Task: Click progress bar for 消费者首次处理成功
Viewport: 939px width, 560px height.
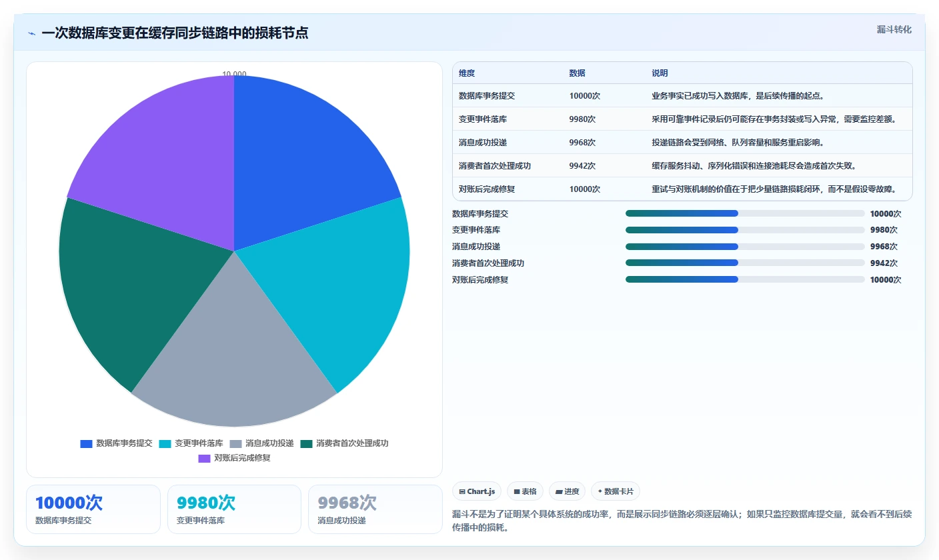Action: click(x=745, y=263)
